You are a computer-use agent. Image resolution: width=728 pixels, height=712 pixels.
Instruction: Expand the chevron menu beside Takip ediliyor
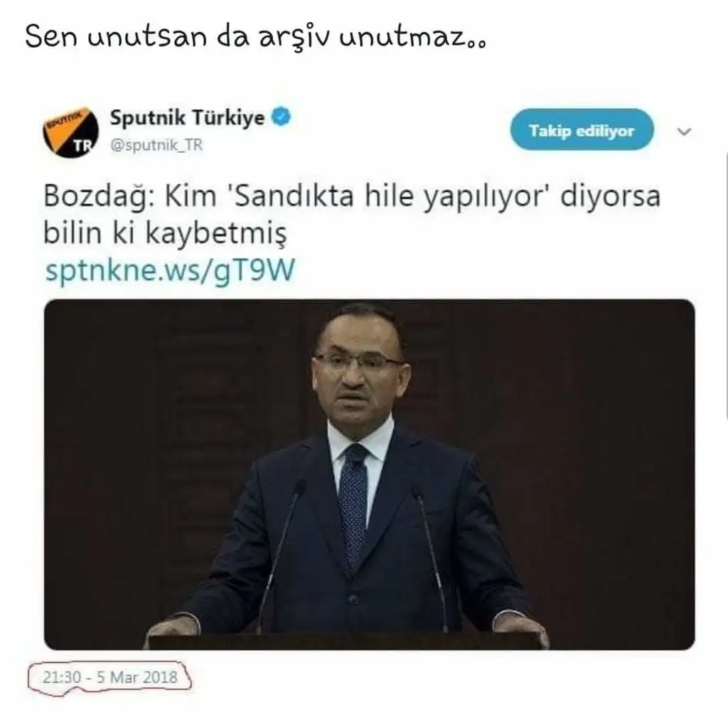tap(685, 132)
